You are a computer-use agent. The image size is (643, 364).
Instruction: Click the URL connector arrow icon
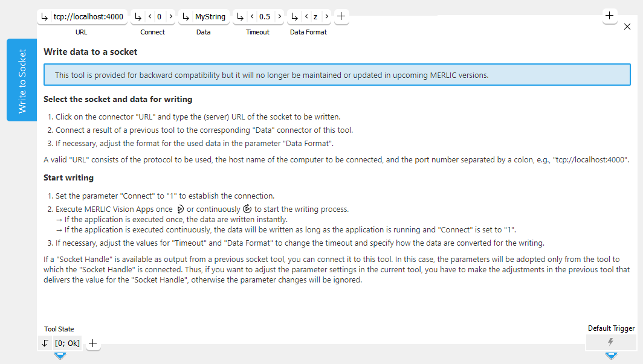pyautogui.click(x=45, y=17)
